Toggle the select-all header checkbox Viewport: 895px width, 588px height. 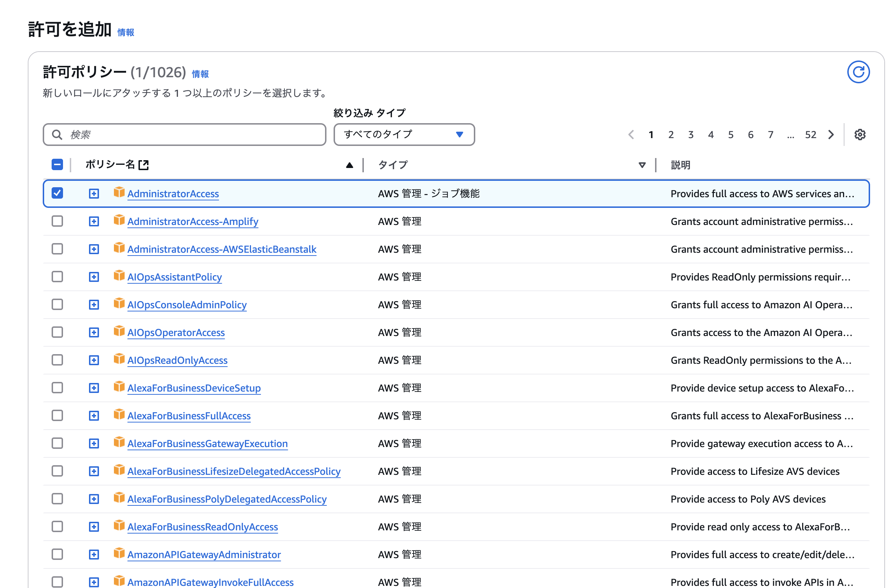(x=57, y=165)
